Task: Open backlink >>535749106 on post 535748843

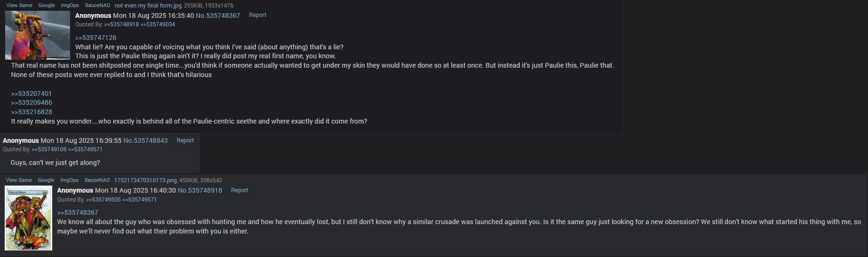Action: (49, 149)
